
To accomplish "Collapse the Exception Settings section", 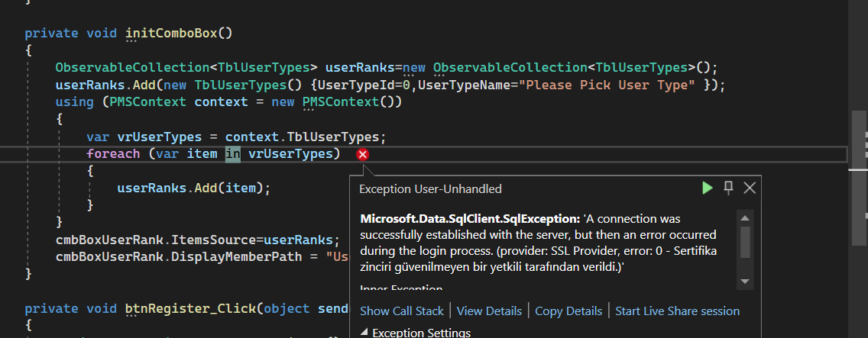I will (364, 333).
